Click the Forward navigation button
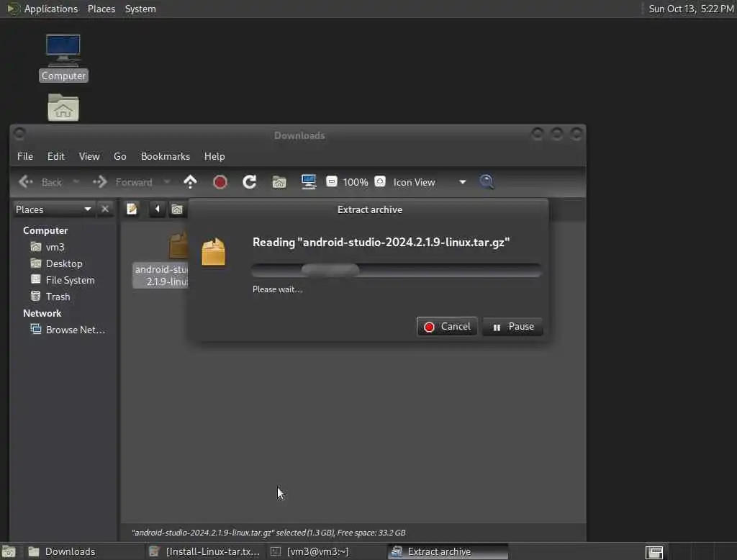The width and height of the screenshot is (737, 560). coord(122,182)
